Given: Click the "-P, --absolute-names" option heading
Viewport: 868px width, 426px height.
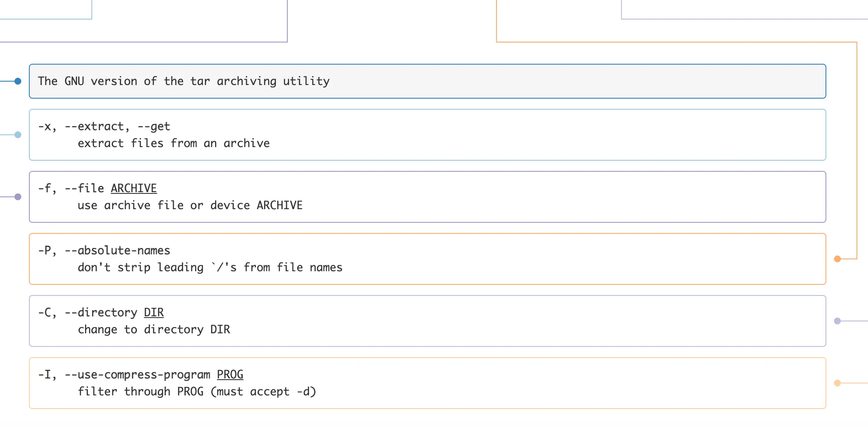Looking at the screenshot, I should 104,250.
